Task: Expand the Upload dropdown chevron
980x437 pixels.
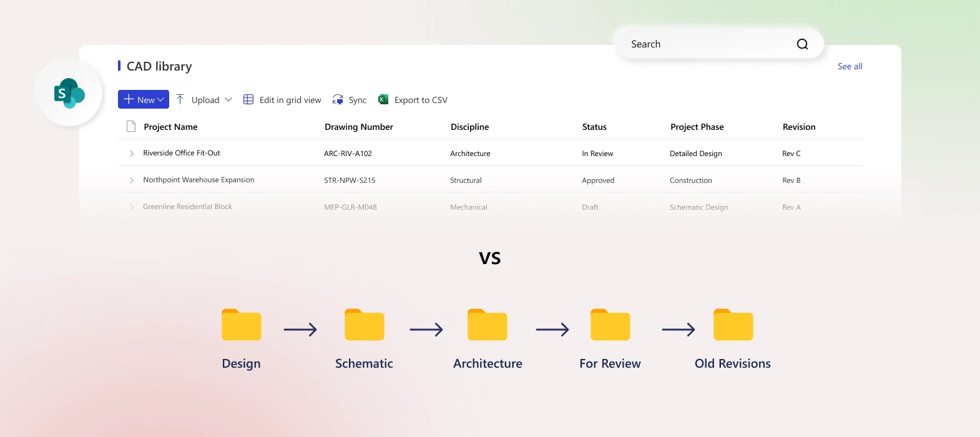Action: pyautogui.click(x=228, y=100)
